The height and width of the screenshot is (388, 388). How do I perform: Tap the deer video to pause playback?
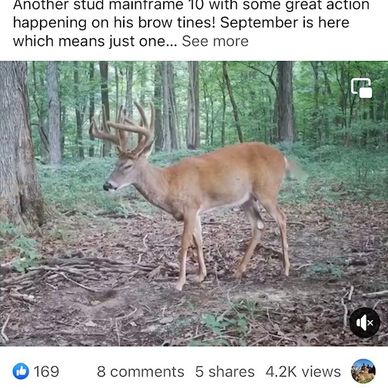click(x=194, y=203)
